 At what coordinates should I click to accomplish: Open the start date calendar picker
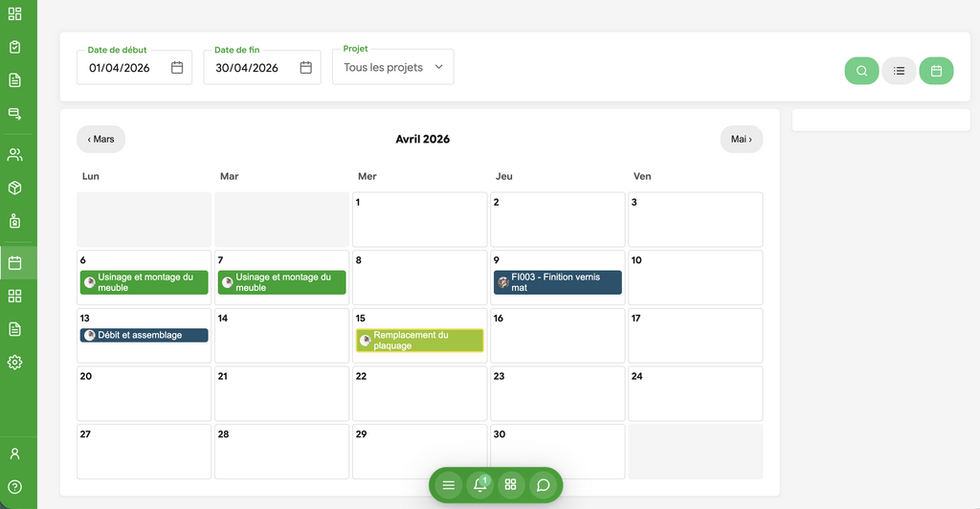(x=177, y=68)
